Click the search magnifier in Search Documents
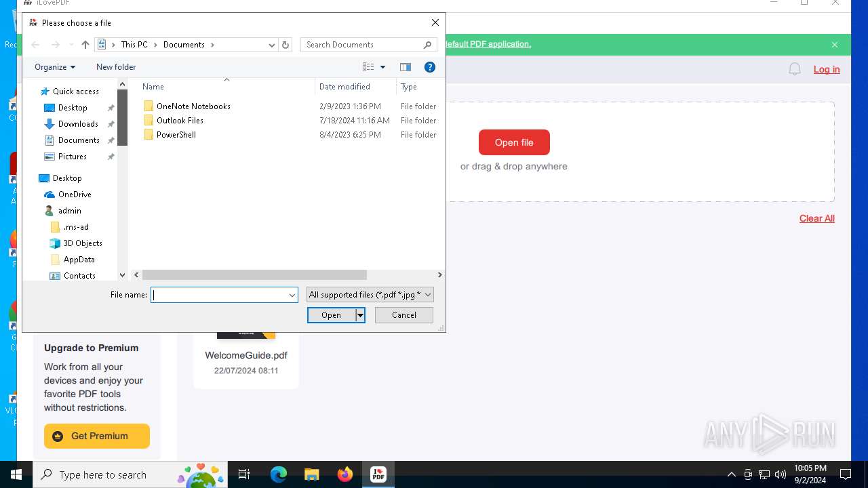 (427, 45)
